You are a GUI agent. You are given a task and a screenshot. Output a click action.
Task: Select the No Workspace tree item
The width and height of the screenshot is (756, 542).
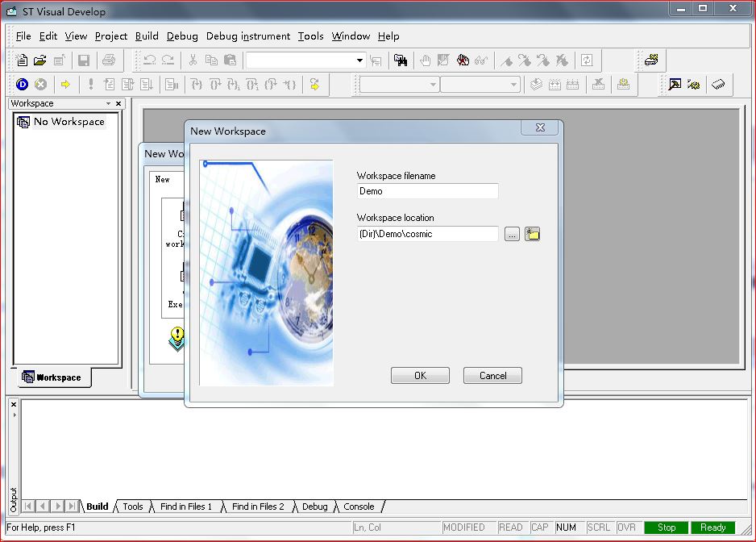pyautogui.click(x=69, y=122)
